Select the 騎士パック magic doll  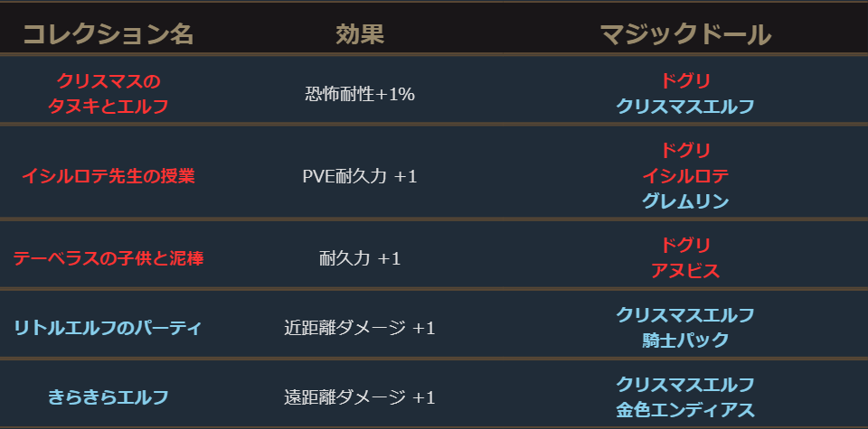685,340
